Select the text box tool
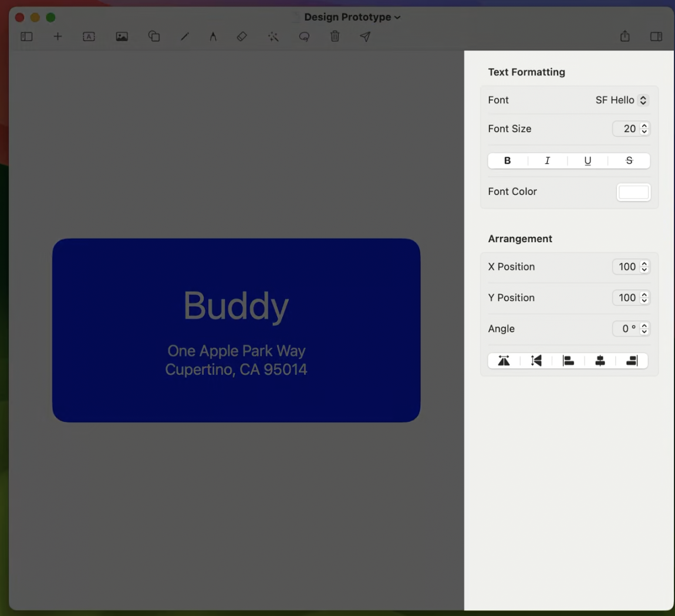This screenshot has width=675, height=616. coord(89,36)
